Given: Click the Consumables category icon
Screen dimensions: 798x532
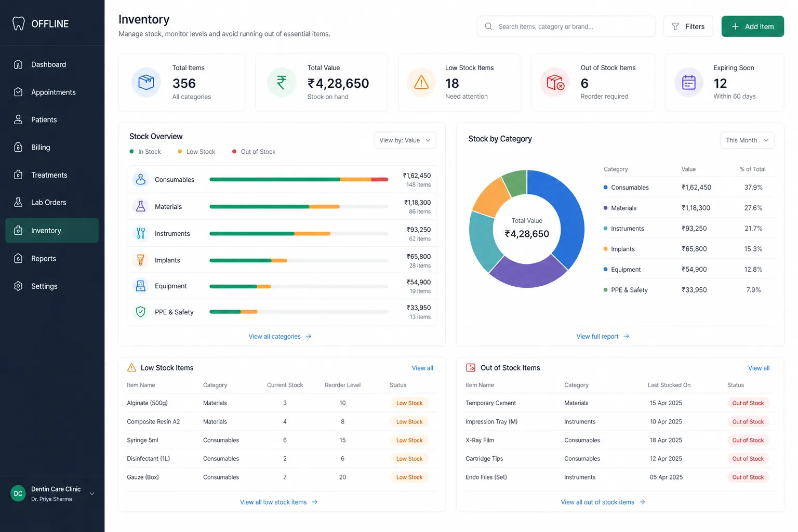Looking at the screenshot, I should [140, 179].
